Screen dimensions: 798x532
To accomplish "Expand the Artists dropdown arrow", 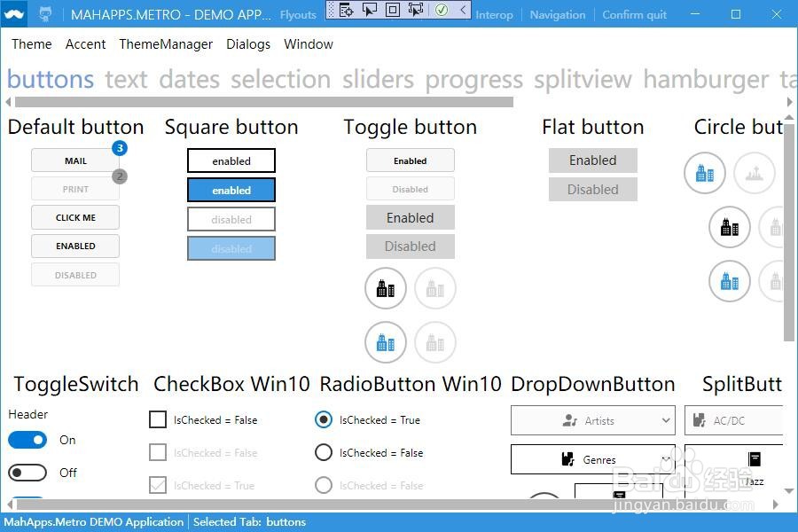I will pyautogui.click(x=666, y=420).
